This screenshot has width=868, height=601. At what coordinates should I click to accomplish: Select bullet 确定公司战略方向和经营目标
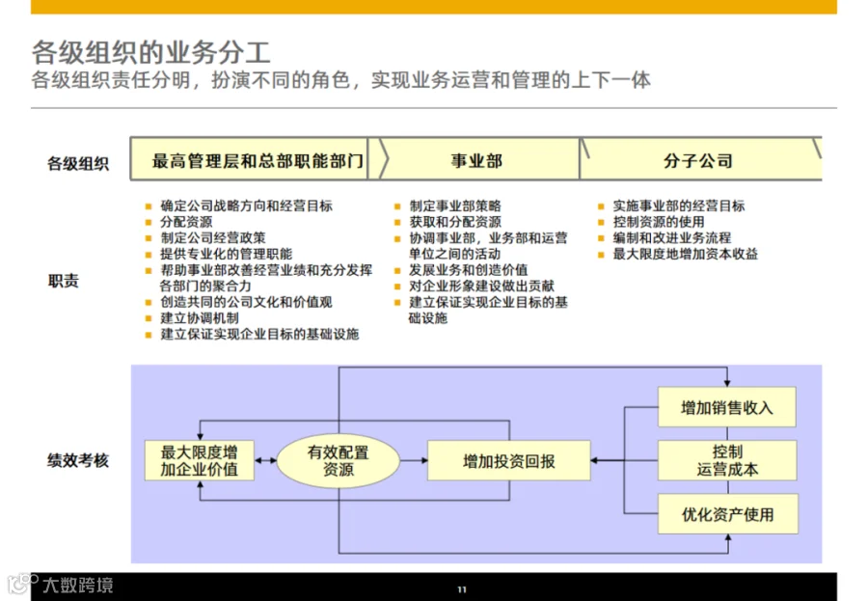pyautogui.click(x=246, y=206)
